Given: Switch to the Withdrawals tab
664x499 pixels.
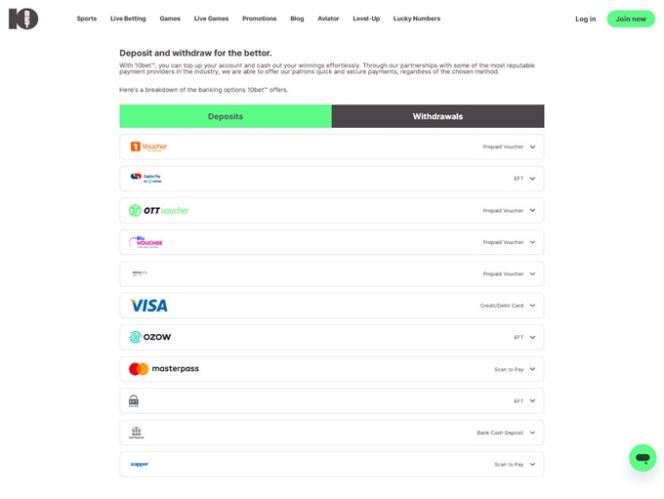Looking at the screenshot, I should pyautogui.click(x=438, y=116).
